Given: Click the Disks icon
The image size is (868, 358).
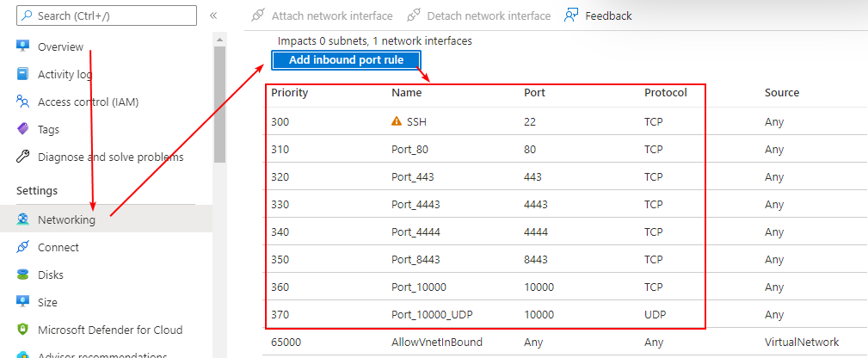Looking at the screenshot, I should (x=22, y=275).
